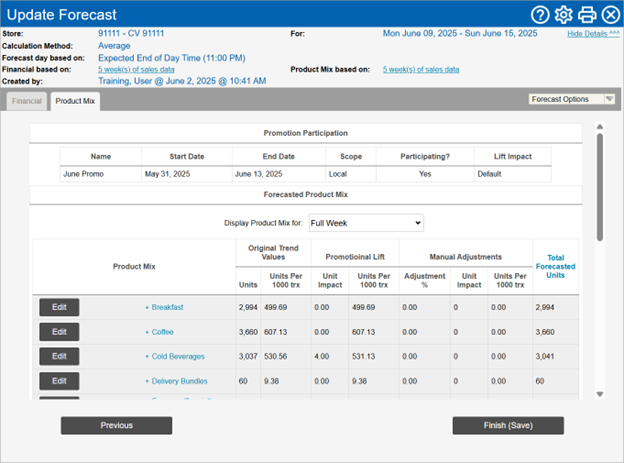
Task: Click the 2,994 units value for Breakfast
Action: tap(248, 307)
